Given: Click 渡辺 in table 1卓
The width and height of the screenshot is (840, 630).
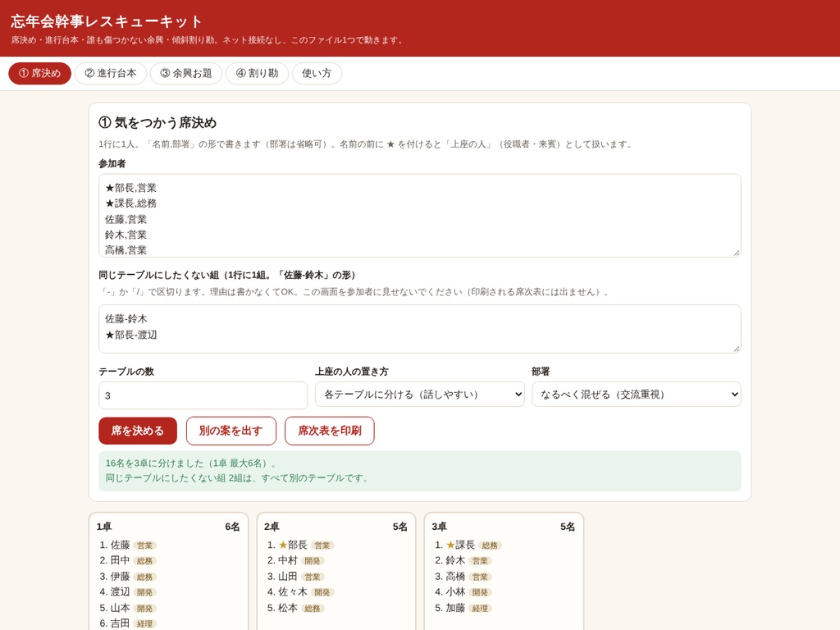Looking at the screenshot, I should [x=120, y=592].
